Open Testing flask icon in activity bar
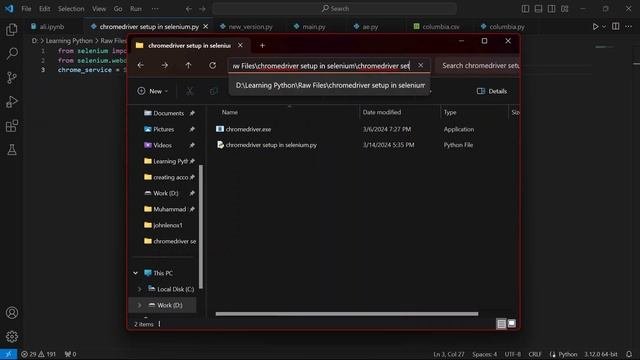The height and width of the screenshot is (360, 640). [12, 150]
